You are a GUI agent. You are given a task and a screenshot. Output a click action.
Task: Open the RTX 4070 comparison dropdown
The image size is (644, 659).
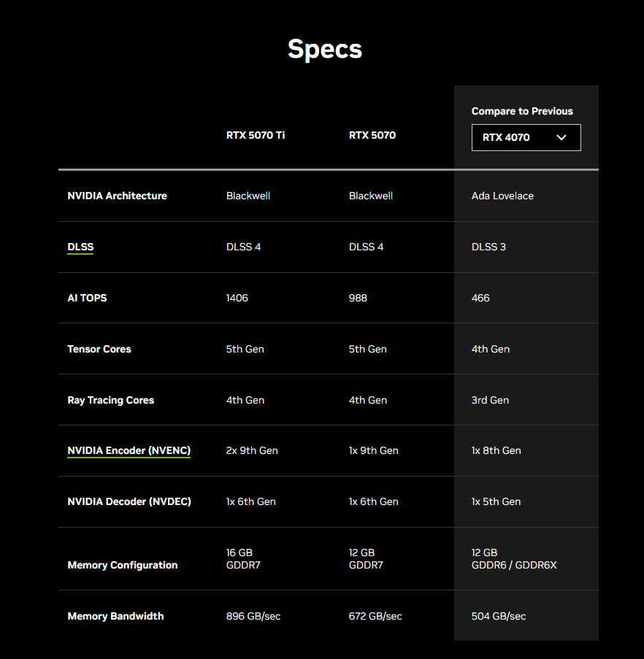point(526,137)
